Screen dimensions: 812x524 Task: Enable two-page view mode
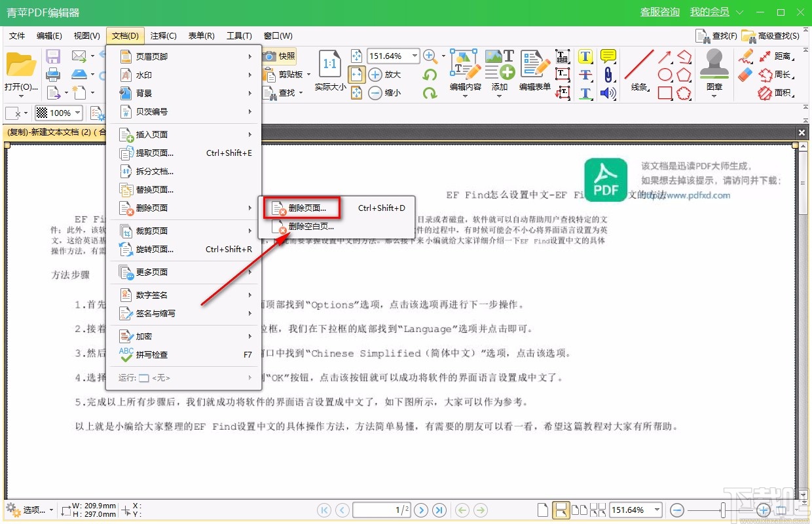point(579,510)
